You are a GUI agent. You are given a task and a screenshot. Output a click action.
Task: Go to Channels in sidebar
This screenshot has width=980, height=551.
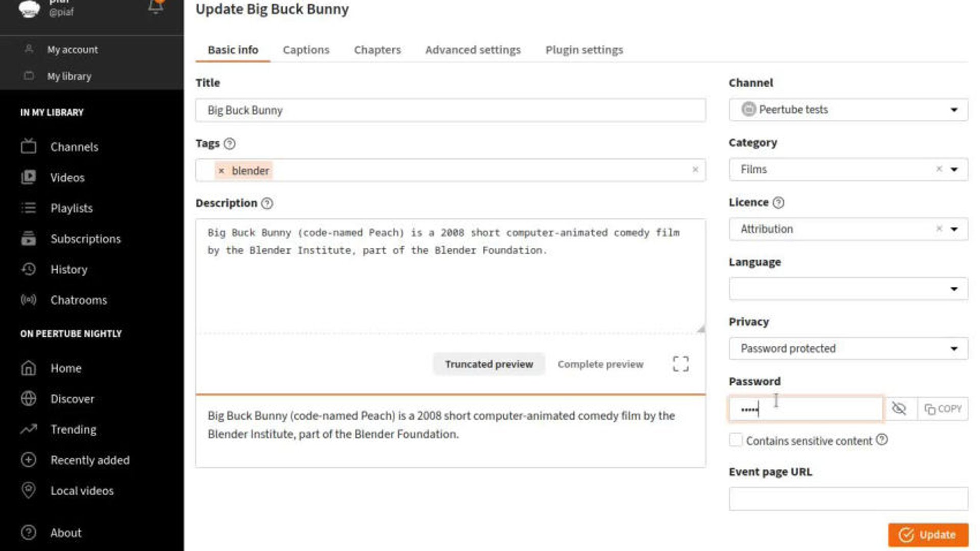[74, 147]
